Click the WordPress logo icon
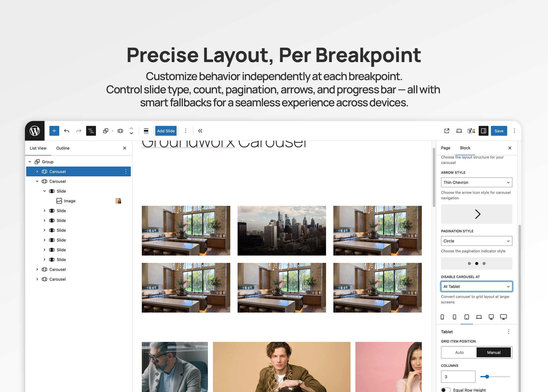The height and width of the screenshot is (392, 548). [x=35, y=131]
